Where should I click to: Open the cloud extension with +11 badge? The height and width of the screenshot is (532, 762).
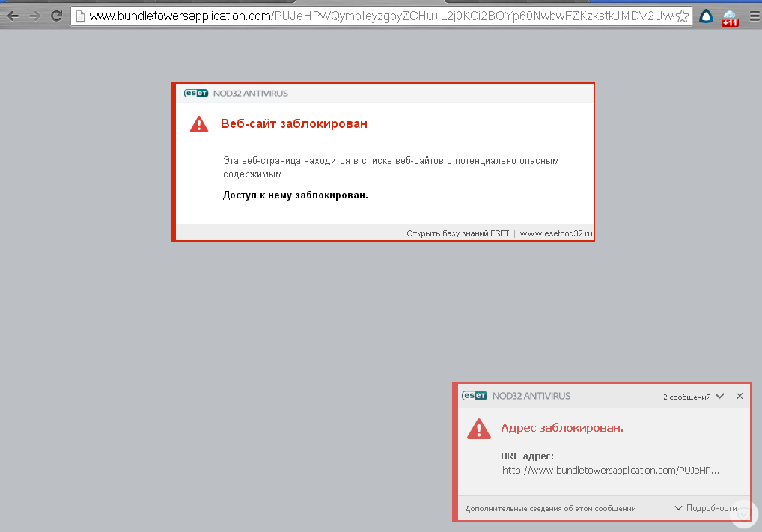(730, 18)
